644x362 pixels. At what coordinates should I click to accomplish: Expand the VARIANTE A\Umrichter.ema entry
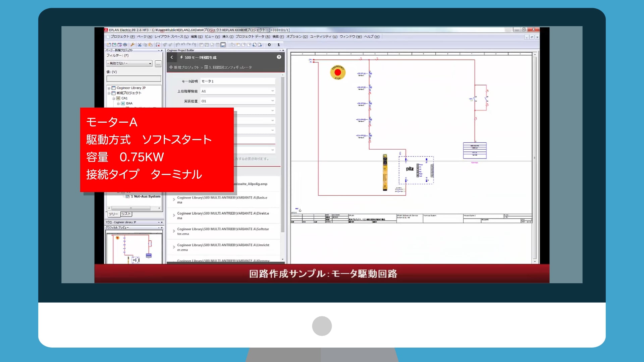[174, 247]
